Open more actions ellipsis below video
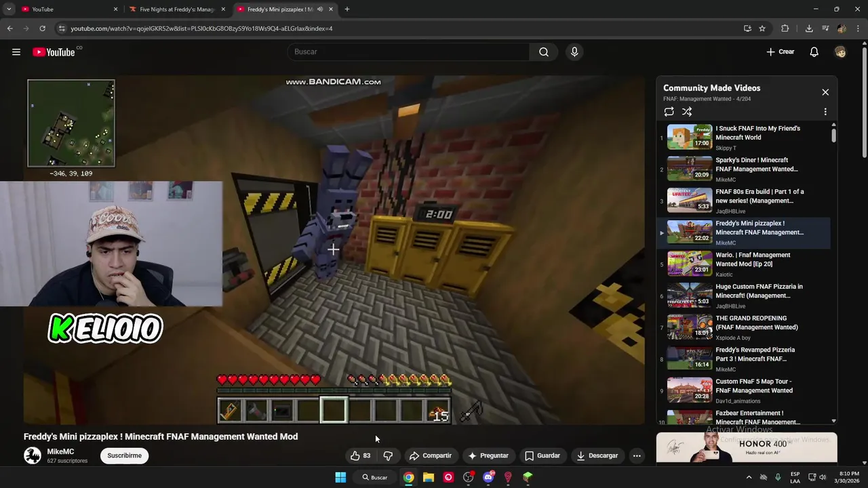Screen dimensions: 868x488 click(x=637, y=455)
